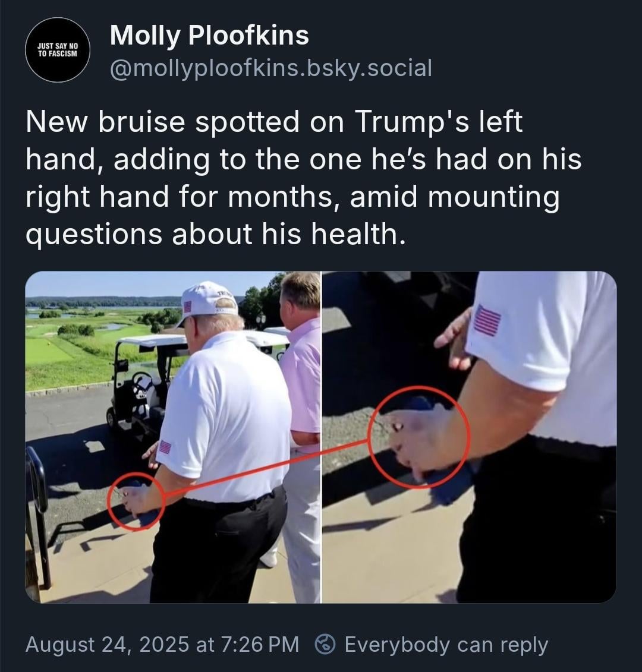The width and height of the screenshot is (642, 672).
Task: Open the left golf course photo
Action: pos(173,437)
